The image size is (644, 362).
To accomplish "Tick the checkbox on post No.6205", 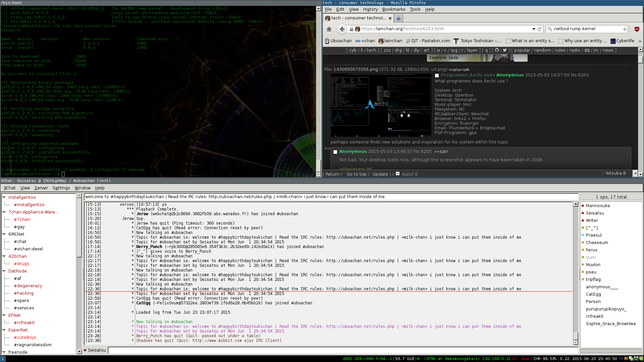I will 335,152.
